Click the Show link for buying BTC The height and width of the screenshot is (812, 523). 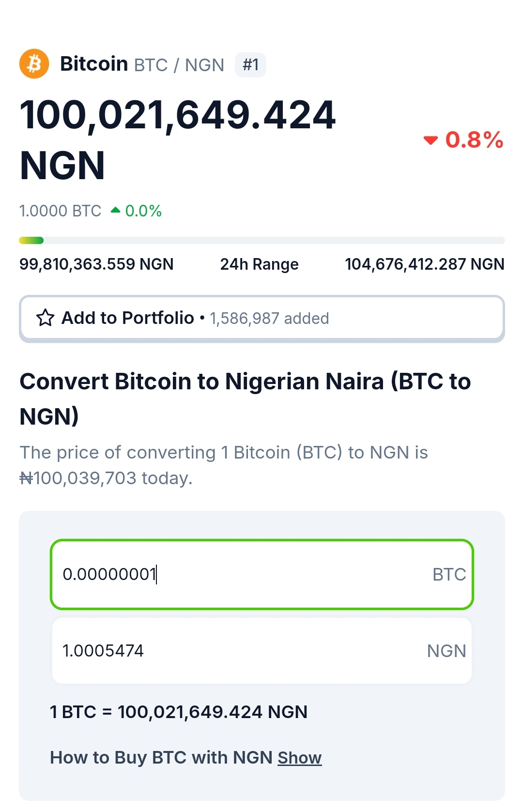(x=299, y=758)
